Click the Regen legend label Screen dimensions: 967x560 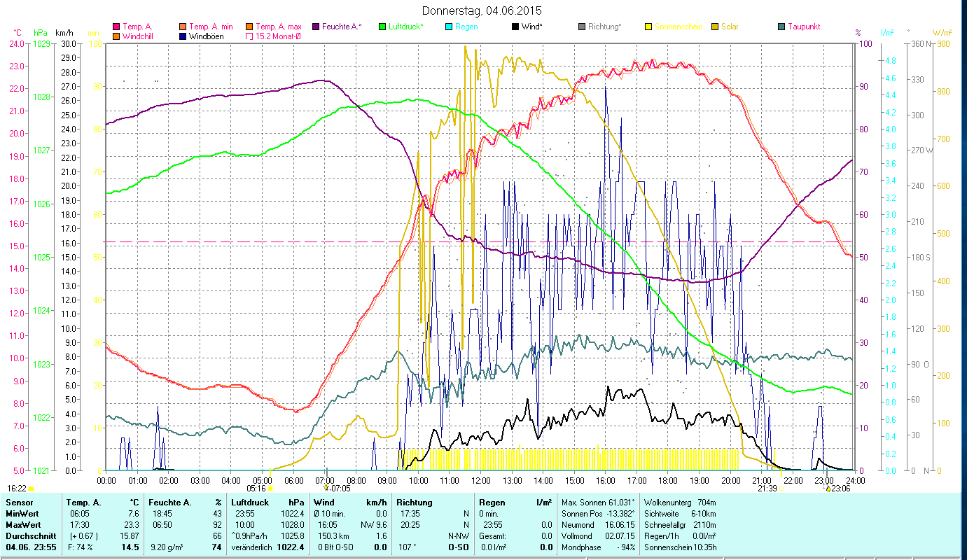(466, 27)
